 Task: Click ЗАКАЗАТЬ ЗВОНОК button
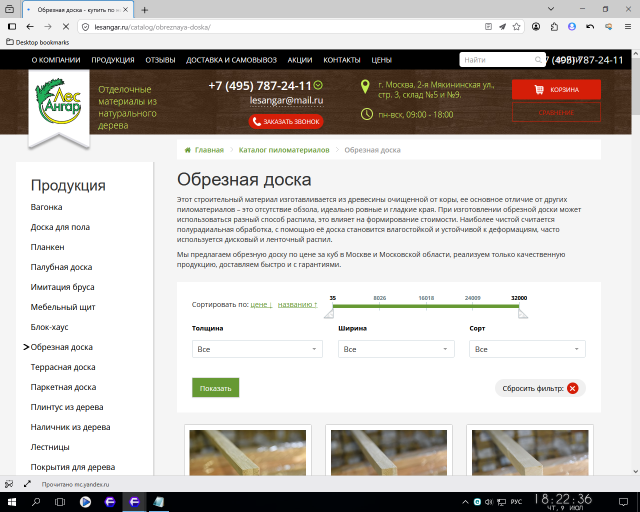(286, 122)
